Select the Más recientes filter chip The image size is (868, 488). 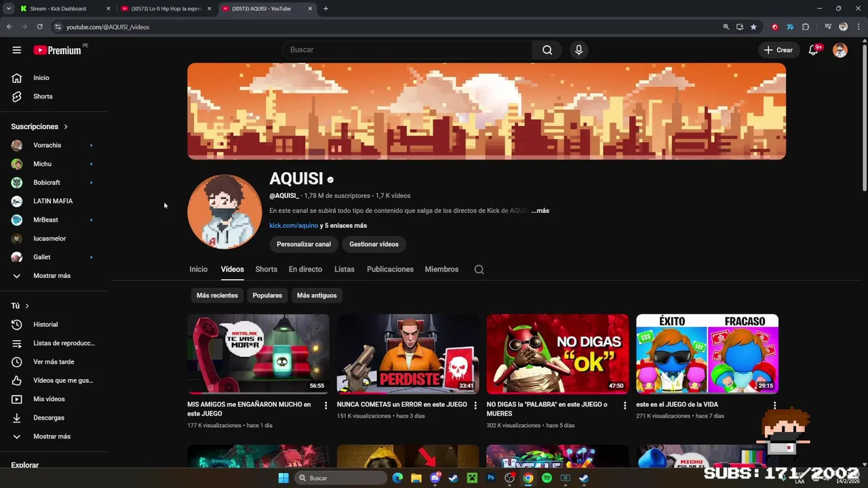217,296
